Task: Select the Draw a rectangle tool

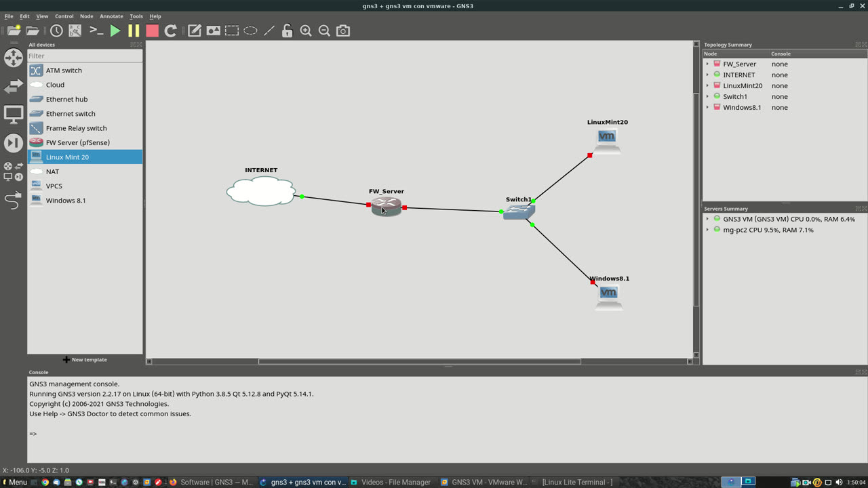Action: tap(232, 30)
